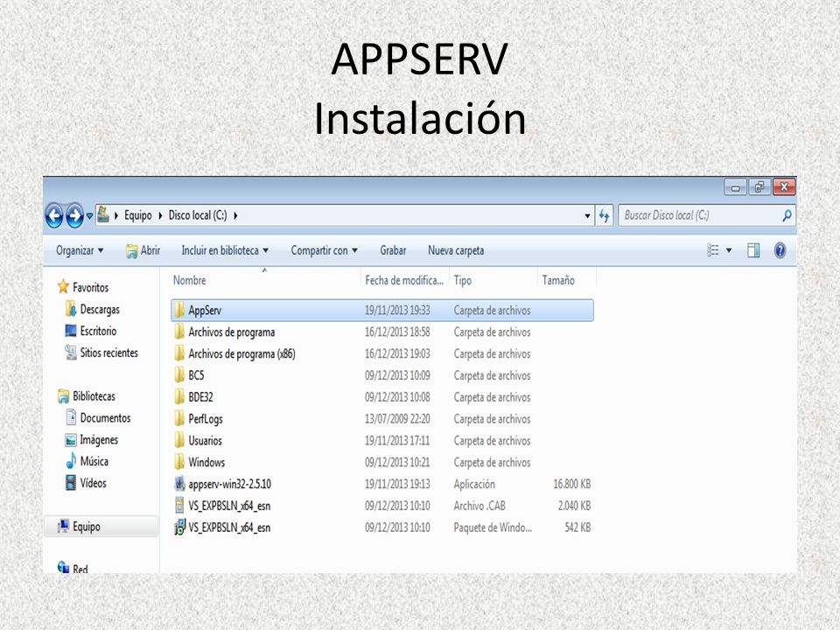
Task: Open the Música library
Action: click(x=94, y=461)
